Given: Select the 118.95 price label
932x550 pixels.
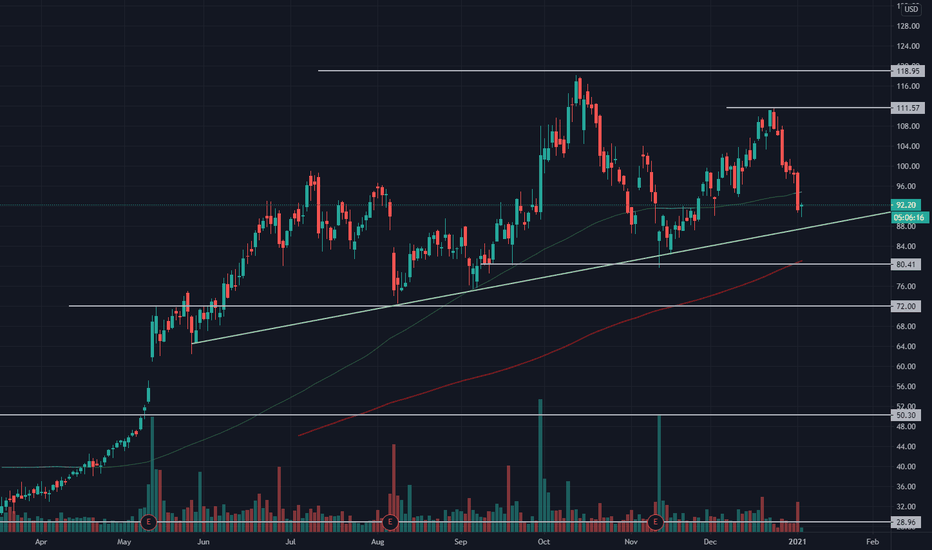Looking at the screenshot, I should point(908,71).
